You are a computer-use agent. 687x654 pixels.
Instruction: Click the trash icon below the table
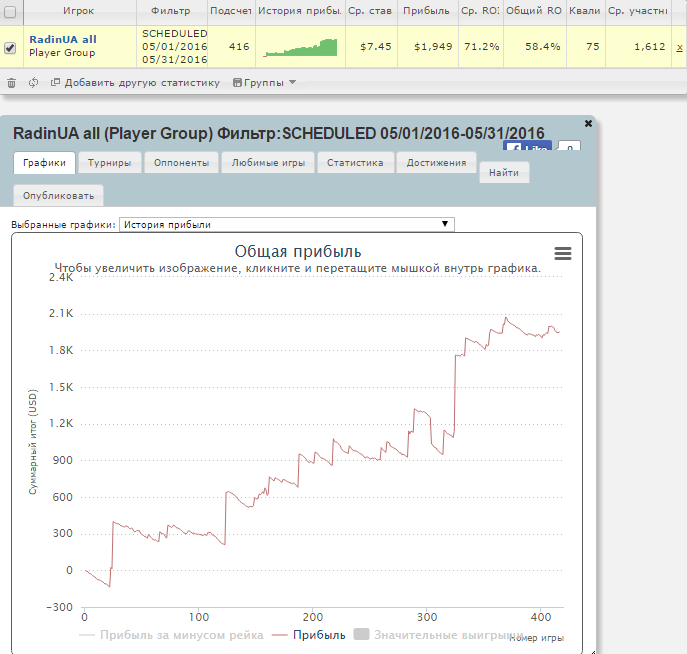click(11, 83)
